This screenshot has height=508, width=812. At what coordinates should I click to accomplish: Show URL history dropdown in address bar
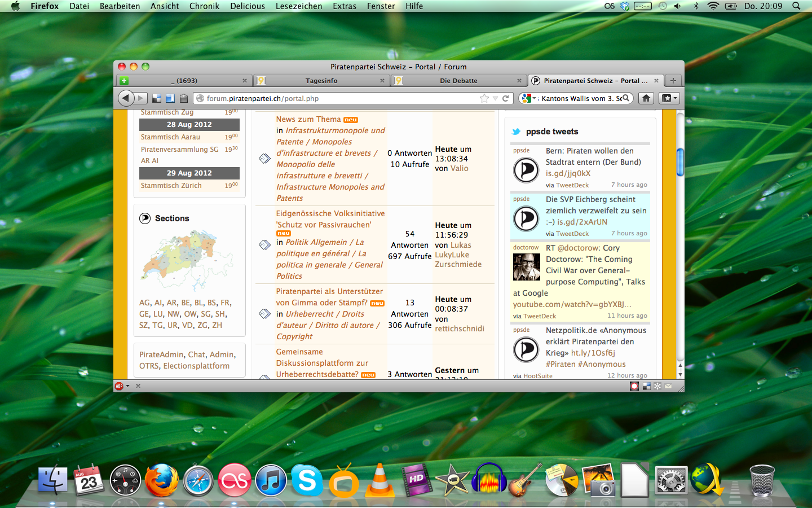[495, 98]
